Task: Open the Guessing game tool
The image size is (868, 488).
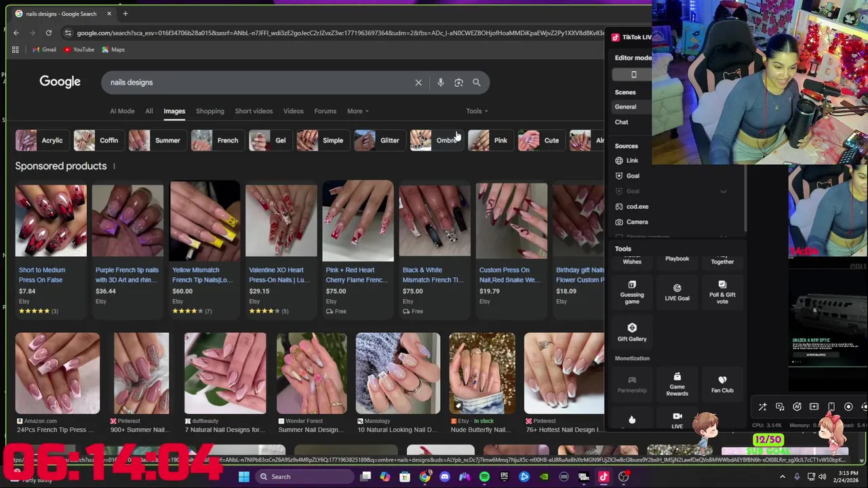Action: [632, 293]
